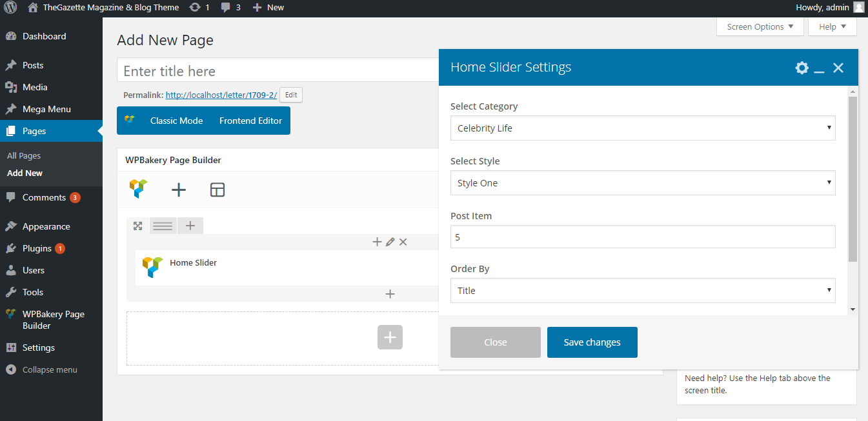Image resolution: width=868 pixels, height=421 pixels.
Task: Click the row fullscreen expand arrows icon
Action: click(x=137, y=226)
